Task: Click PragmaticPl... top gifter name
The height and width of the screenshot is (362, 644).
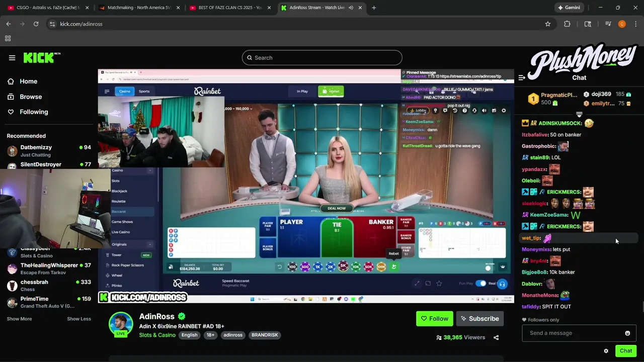Action: [559, 95]
